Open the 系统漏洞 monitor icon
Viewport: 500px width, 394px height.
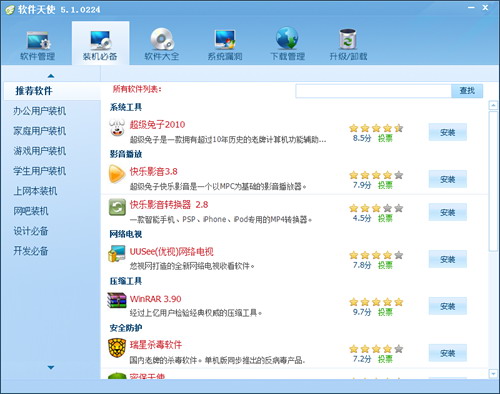(x=225, y=40)
